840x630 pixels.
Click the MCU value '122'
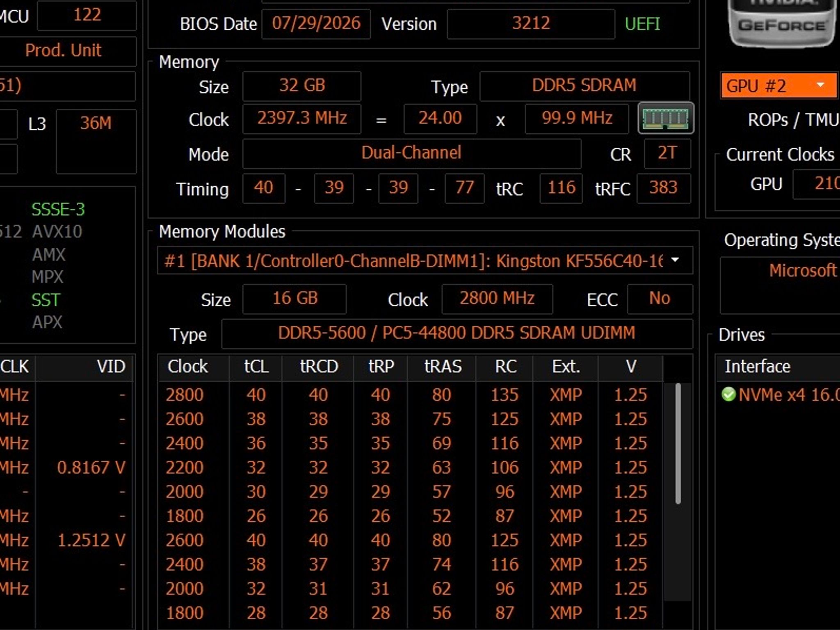(x=87, y=15)
